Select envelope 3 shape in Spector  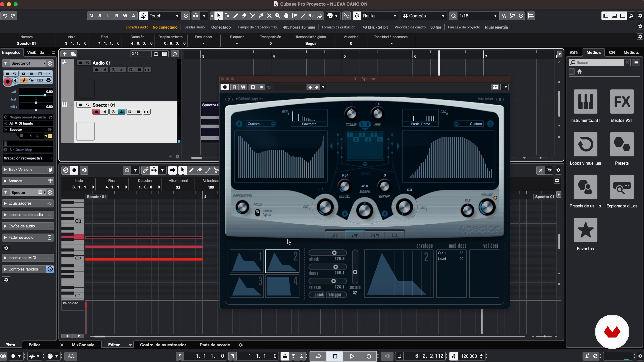tap(247, 286)
